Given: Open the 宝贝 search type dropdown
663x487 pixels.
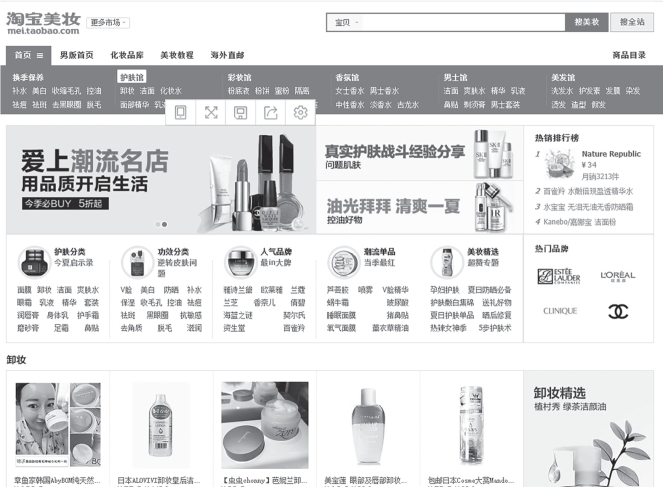Looking at the screenshot, I should click(347, 22).
